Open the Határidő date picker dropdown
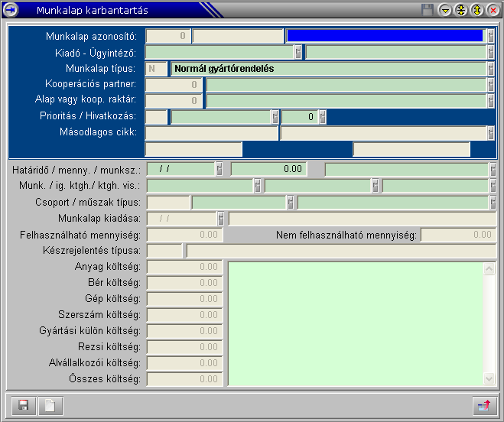The image size is (504, 422). 219,170
